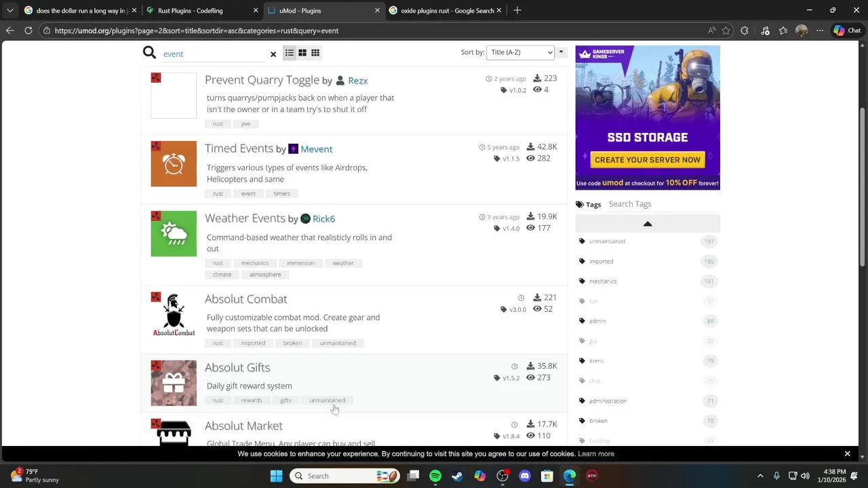Image resolution: width=868 pixels, height=488 pixels.
Task: Open author Rick6's profile
Action: 323,219
